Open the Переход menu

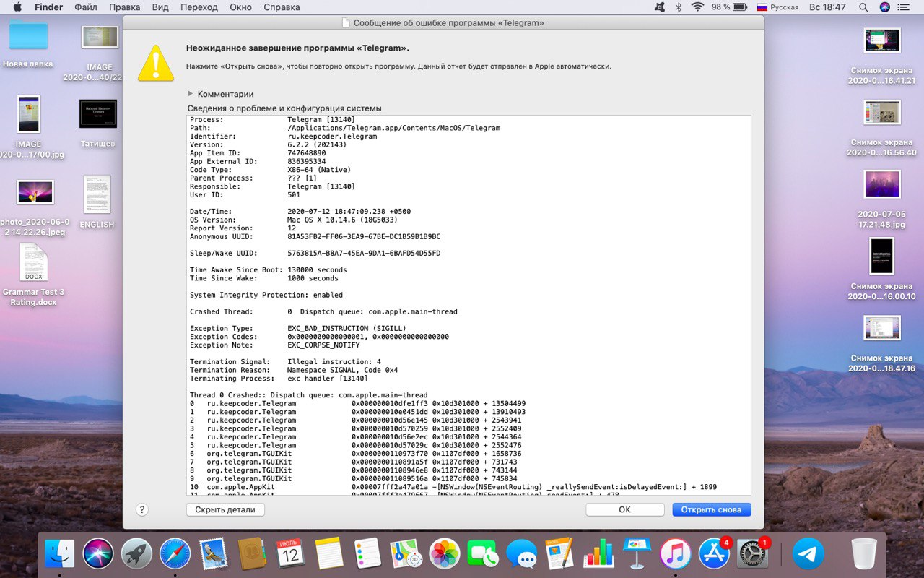199,7
